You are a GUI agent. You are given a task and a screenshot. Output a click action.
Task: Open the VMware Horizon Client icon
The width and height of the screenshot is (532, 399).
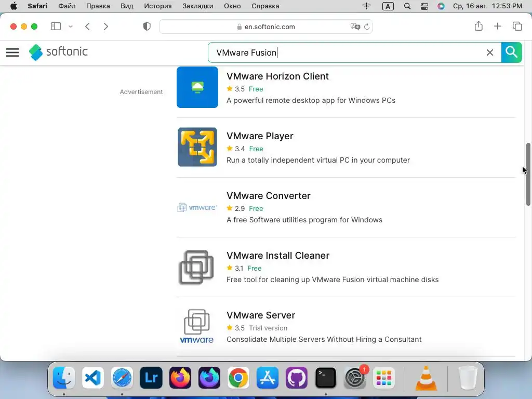197,87
